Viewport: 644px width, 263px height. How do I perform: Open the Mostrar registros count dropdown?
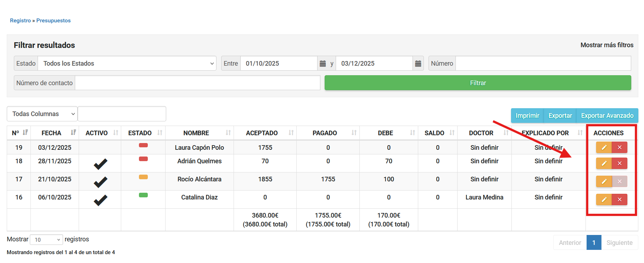(x=46, y=240)
